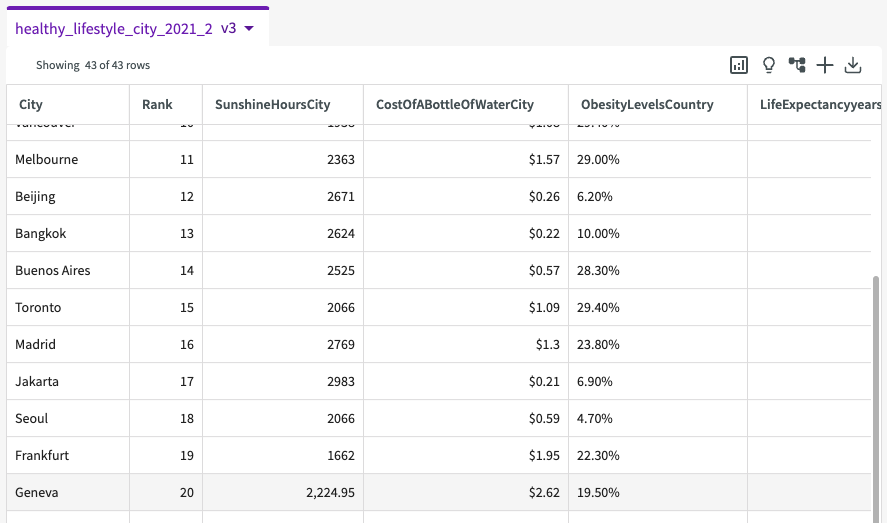
Task: Select the Madrid city cell
Action: point(68,344)
